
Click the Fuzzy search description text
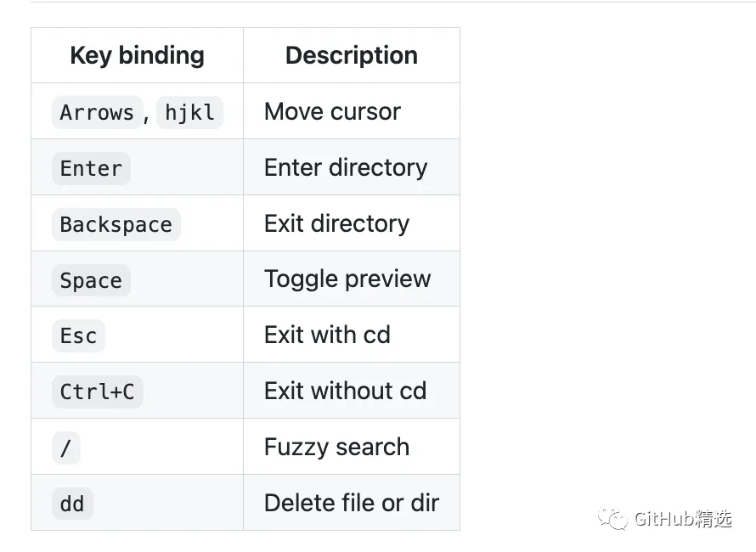click(x=336, y=447)
